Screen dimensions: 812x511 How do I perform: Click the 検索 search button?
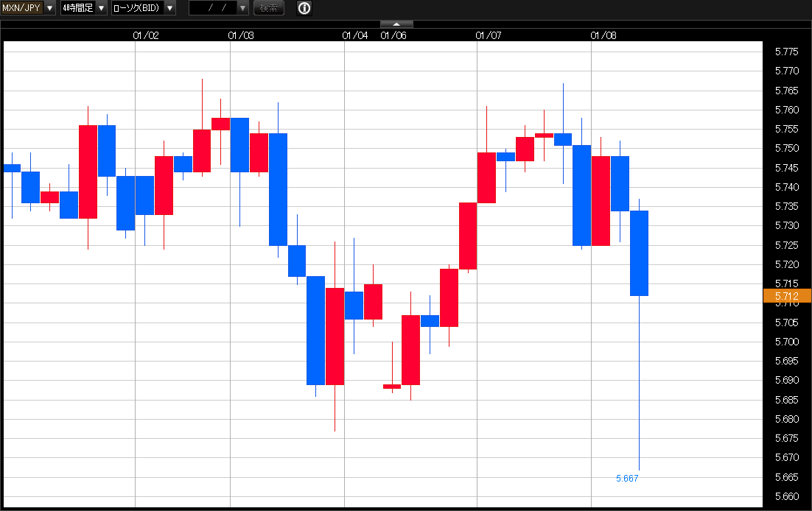tap(269, 8)
